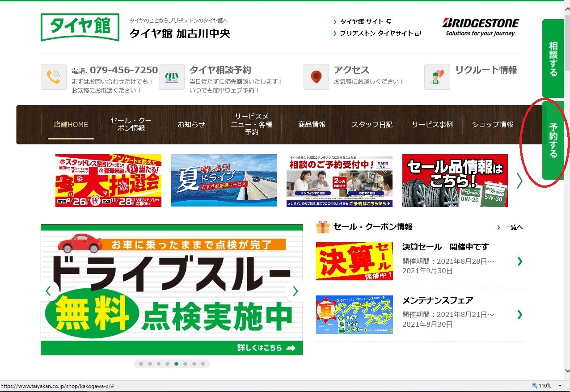Screen dimensions: 570x392
Task: Select the 店舗HOME menu item
Action: coord(71,125)
